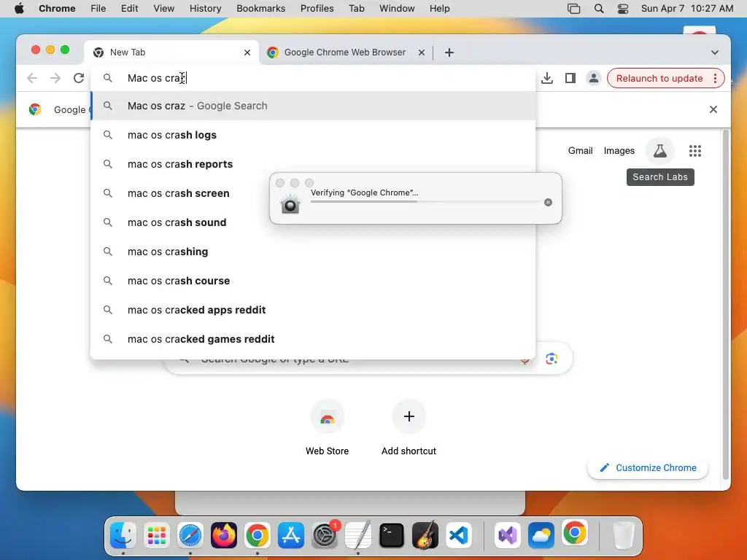Choose suggestion 'mac os crash reports'

(313, 164)
